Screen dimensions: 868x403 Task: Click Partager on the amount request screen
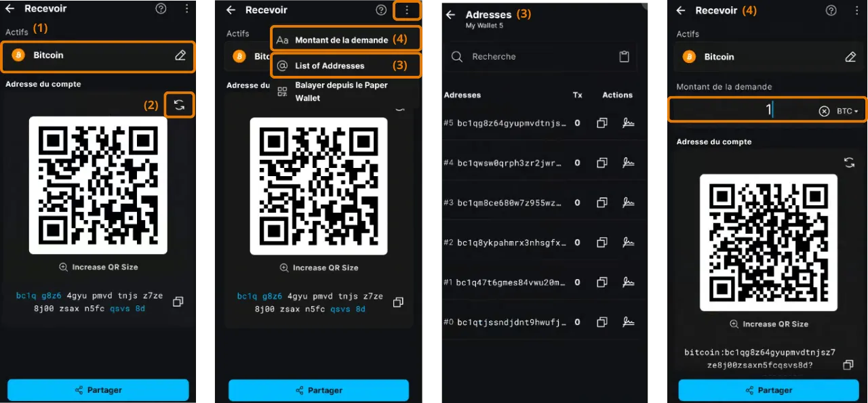tap(768, 390)
